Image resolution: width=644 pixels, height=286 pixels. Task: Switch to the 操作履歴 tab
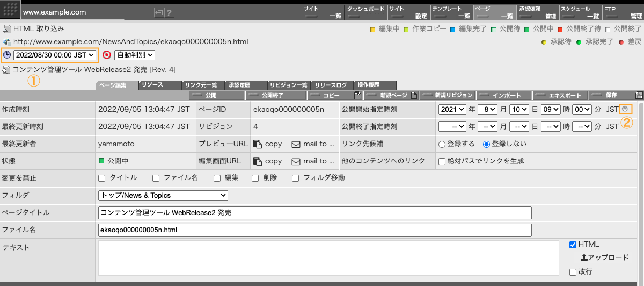point(375,85)
